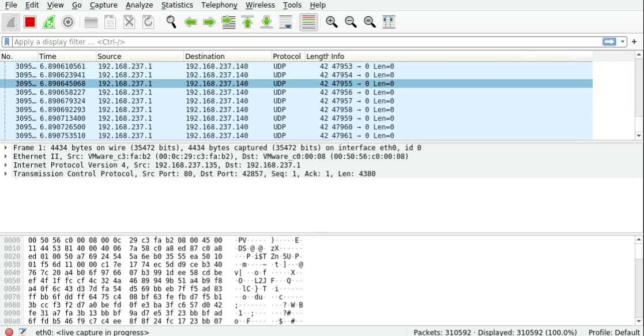Open the Statistics menu

pos(176,5)
